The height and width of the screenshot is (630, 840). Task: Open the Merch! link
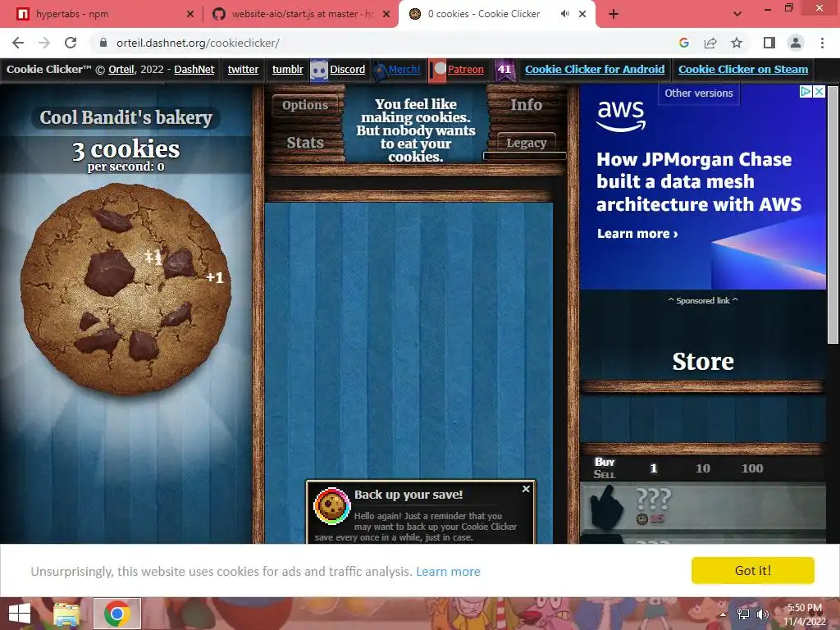pos(404,70)
